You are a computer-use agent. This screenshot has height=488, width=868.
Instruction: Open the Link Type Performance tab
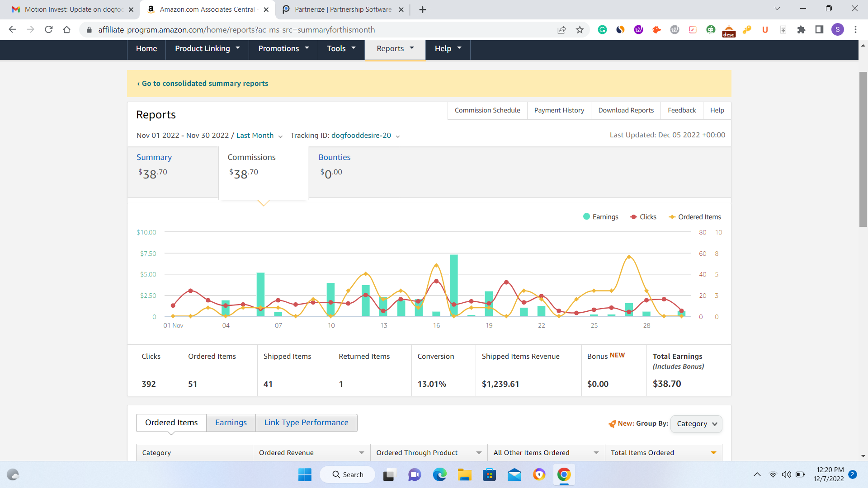[306, 422]
